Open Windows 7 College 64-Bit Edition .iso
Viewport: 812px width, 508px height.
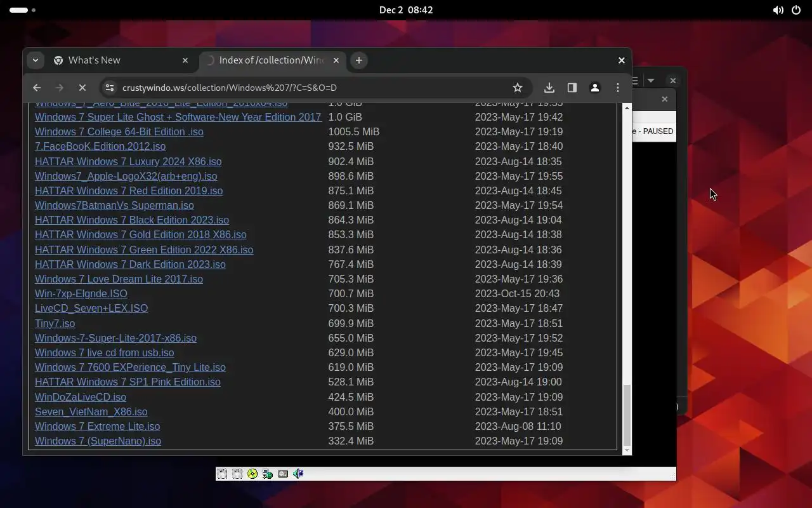tap(119, 131)
